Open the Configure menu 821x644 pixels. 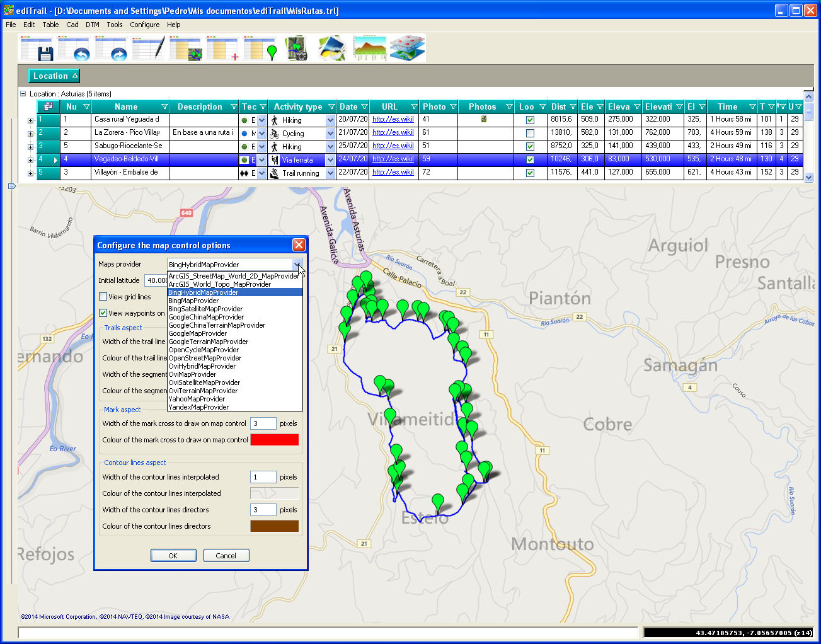coord(145,25)
